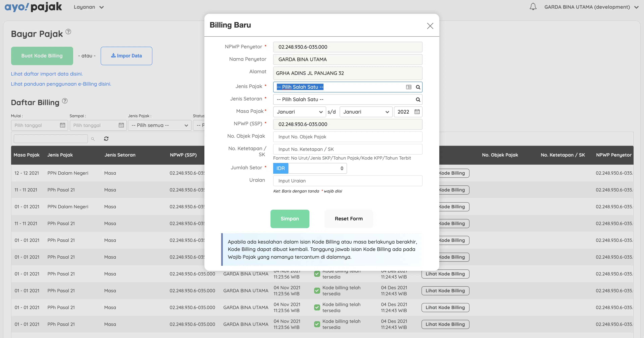Open Masa Pajak end month dropdown
The image size is (644, 338).
pos(366,112)
